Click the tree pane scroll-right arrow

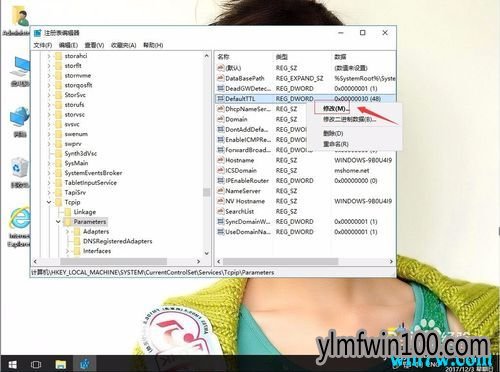coord(198,261)
